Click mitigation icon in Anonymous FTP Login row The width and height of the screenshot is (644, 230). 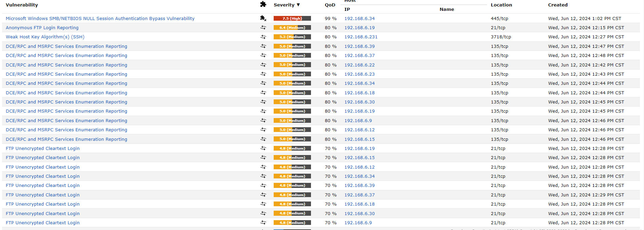[263, 27]
